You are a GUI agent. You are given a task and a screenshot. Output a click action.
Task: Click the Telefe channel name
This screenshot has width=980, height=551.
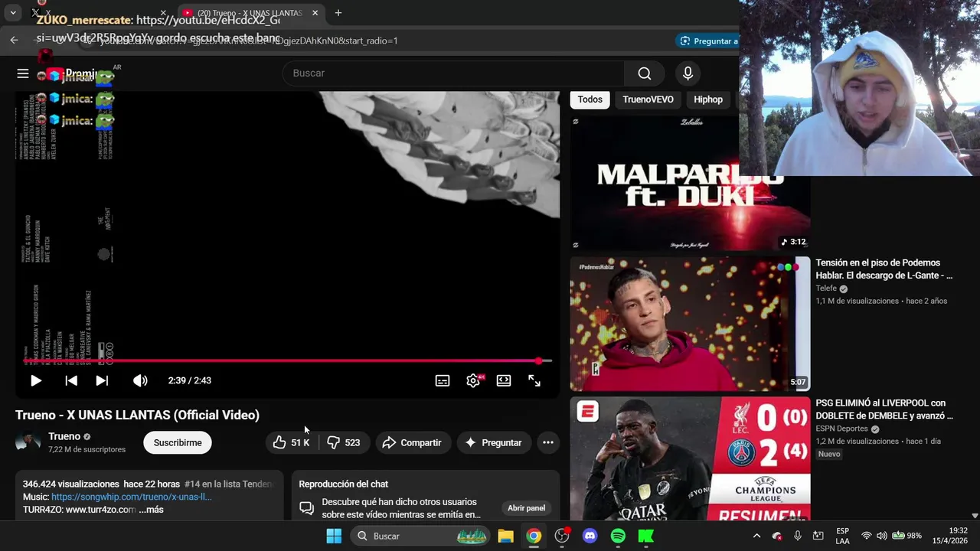point(826,289)
